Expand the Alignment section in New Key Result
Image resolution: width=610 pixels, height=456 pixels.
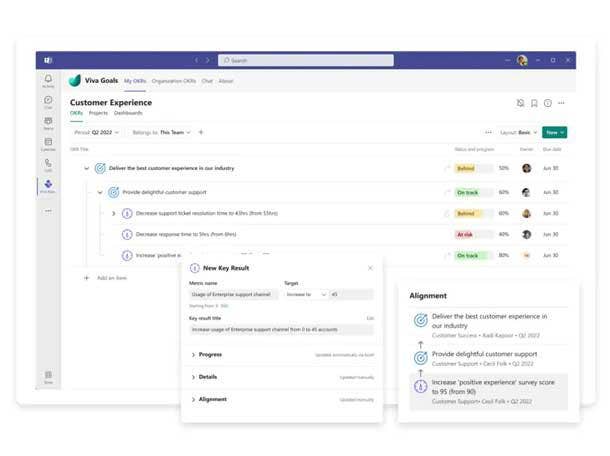click(x=212, y=399)
